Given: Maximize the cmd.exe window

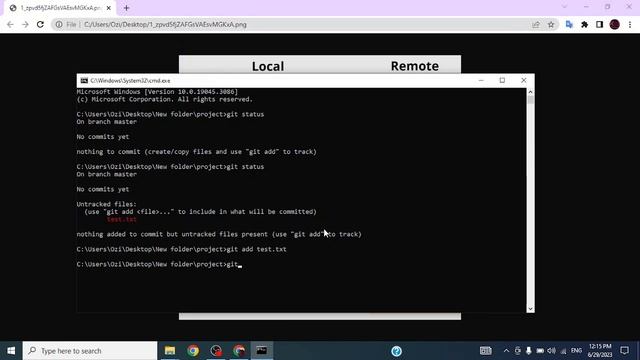Looking at the screenshot, I should pyautogui.click(x=502, y=80).
